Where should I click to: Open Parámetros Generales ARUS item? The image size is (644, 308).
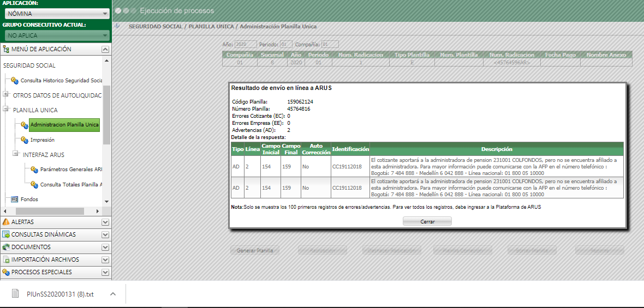pos(71,170)
